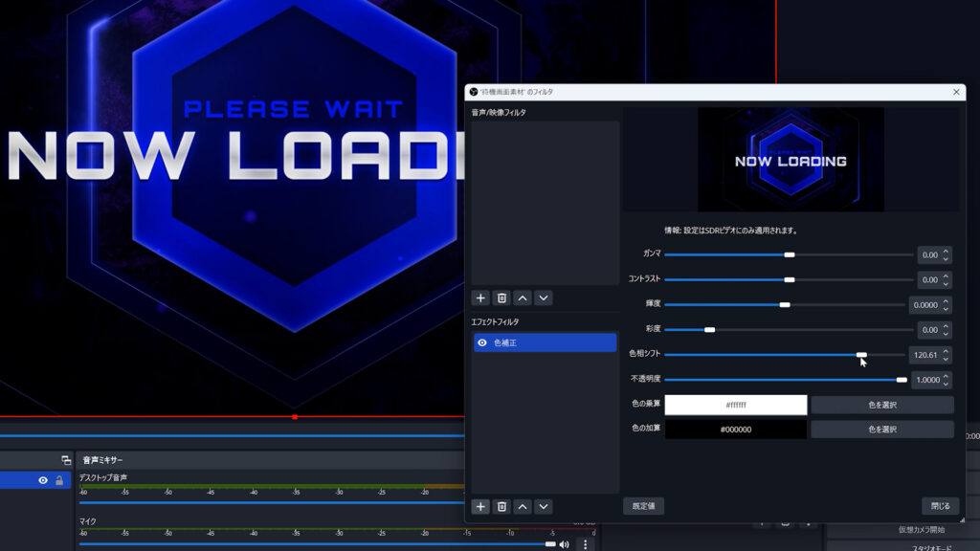The height and width of the screenshot is (551, 980).
Task: Move audio/video filter up in list
Action: tap(523, 298)
